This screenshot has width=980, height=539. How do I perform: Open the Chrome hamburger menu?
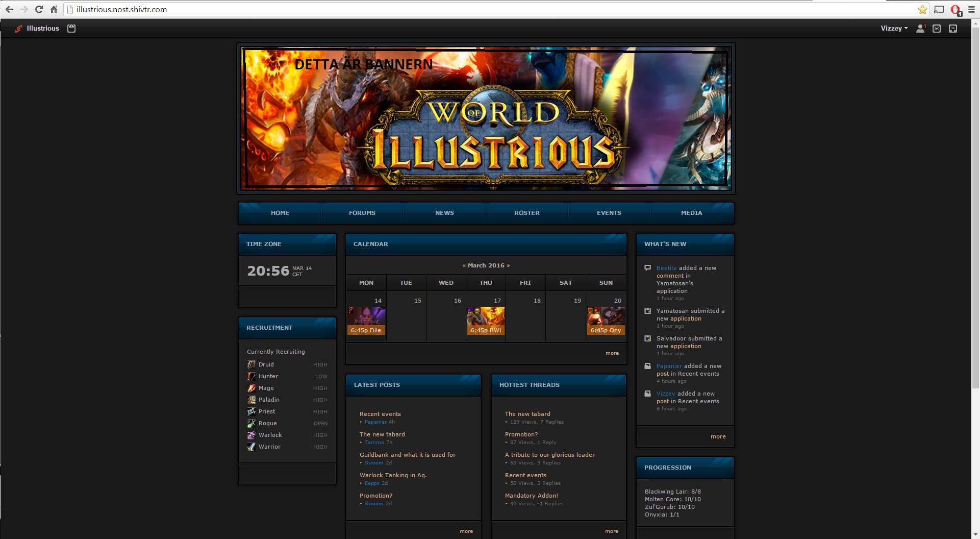pyautogui.click(x=972, y=9)
